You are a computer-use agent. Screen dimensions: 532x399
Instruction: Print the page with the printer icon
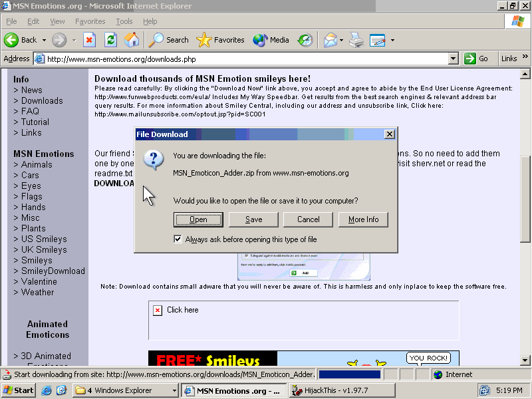click(x=356, y=40)
